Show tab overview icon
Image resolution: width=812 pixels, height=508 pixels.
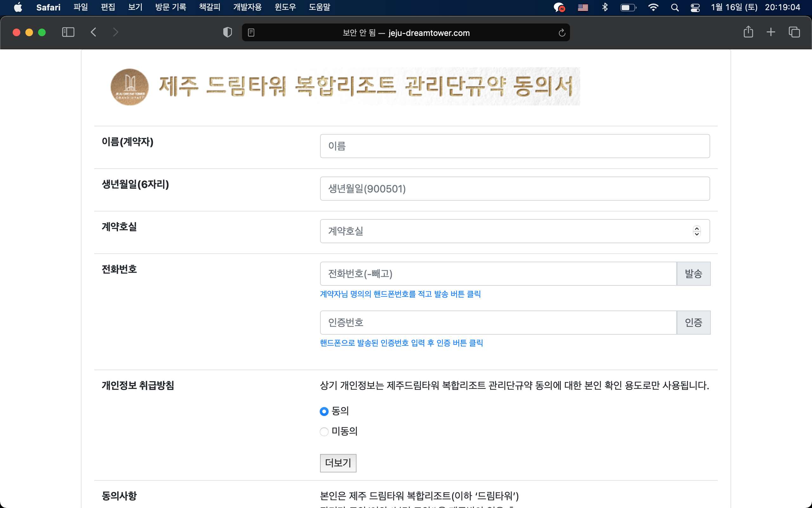coord(794,32)
